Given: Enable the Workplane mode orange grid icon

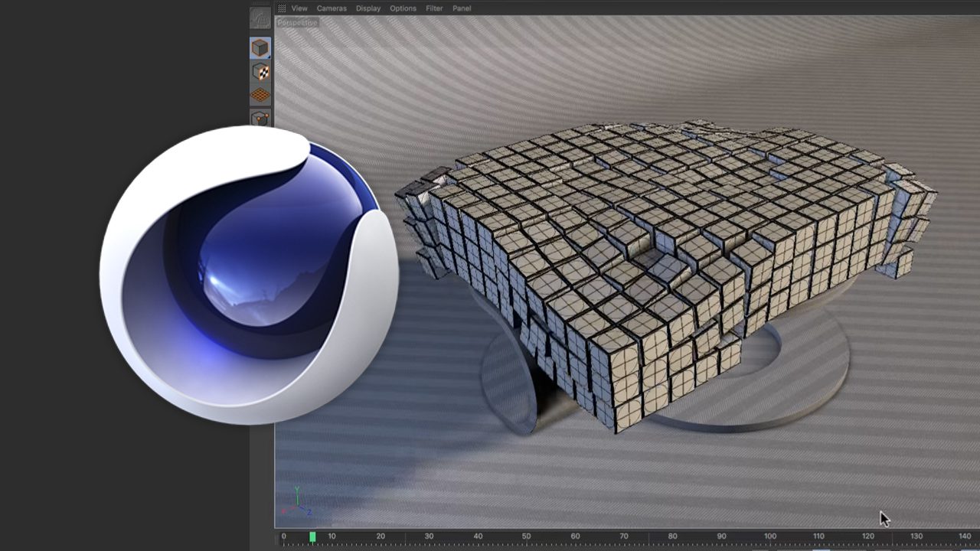Looking at the screenshot, I should [260, 95].
